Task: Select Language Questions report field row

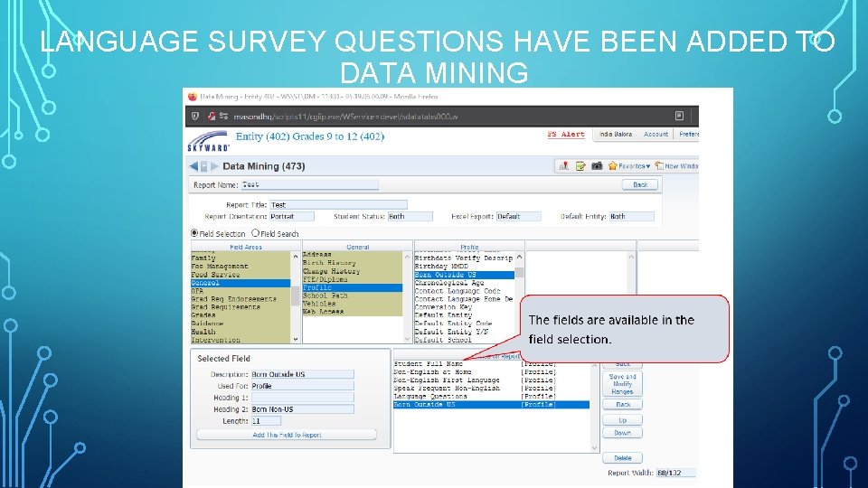Action: 492,396
